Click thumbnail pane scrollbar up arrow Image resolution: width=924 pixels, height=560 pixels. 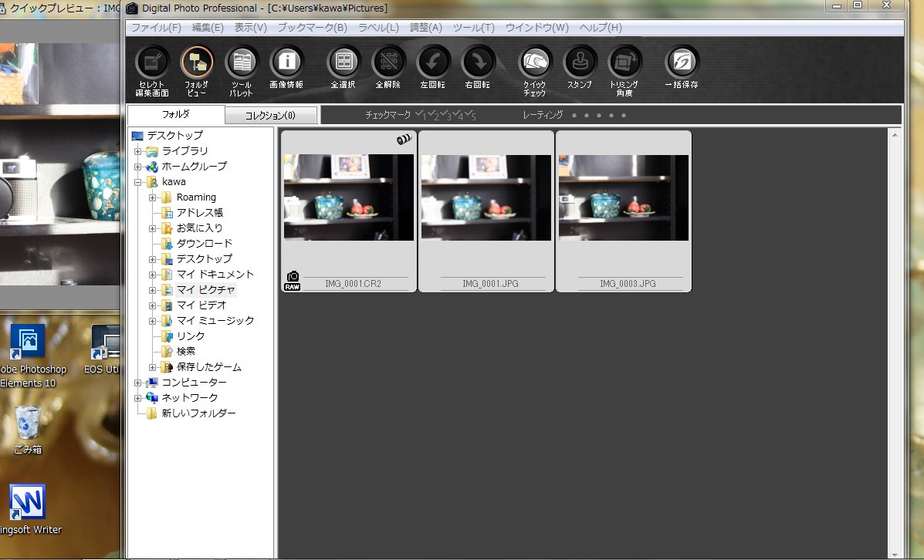[895, 136]
